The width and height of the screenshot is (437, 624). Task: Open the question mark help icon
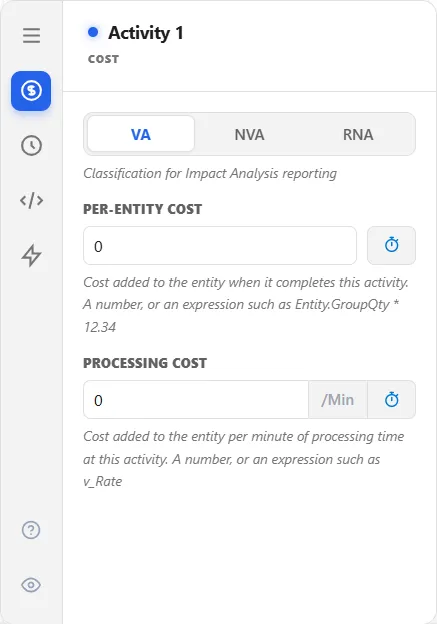[31, 530]
